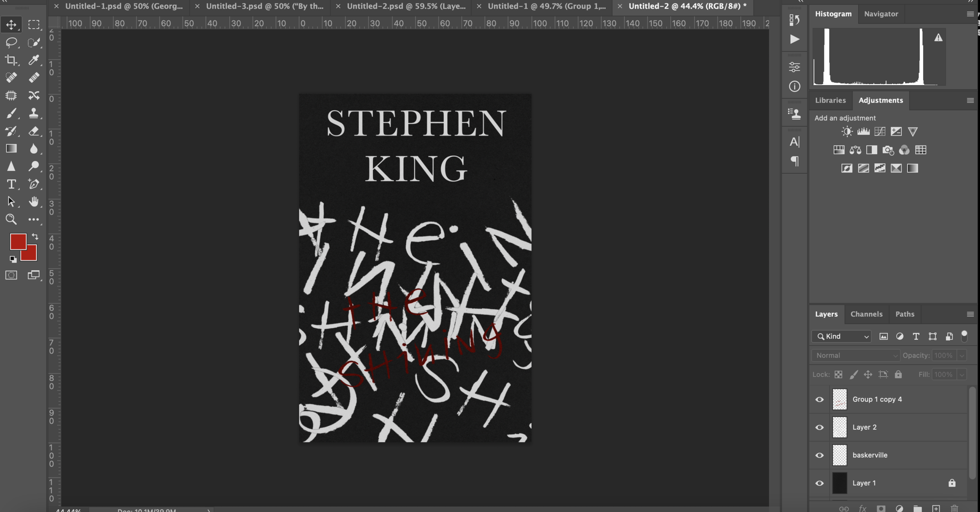Open the Untitled-3.psd document tab

(x=265, y=6)
